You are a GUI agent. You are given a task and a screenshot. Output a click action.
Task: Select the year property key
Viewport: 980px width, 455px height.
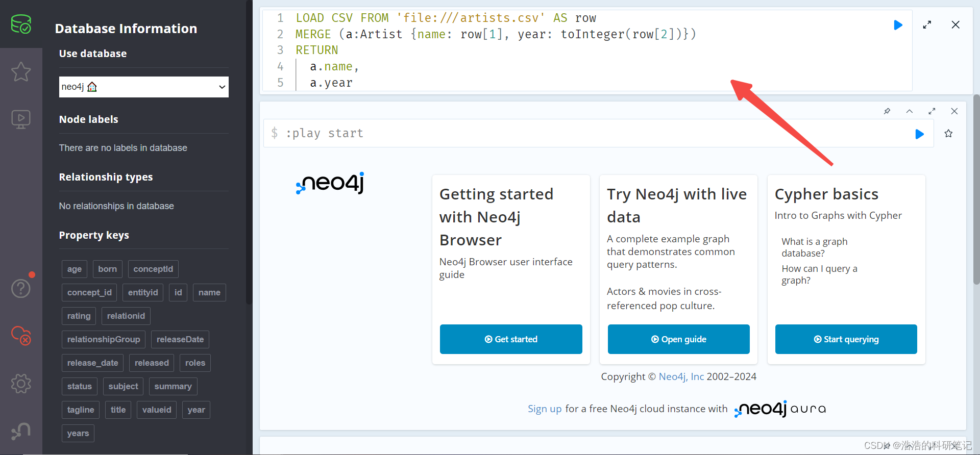coord(196,410)
